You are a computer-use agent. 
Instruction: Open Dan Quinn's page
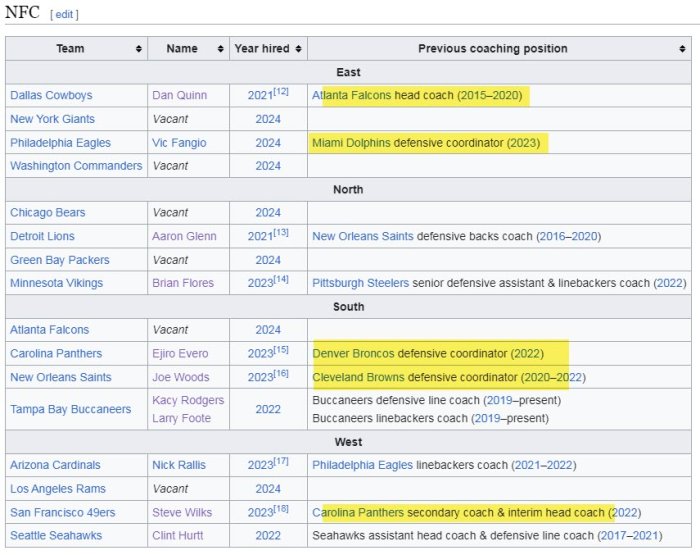[x=179, y=95]
